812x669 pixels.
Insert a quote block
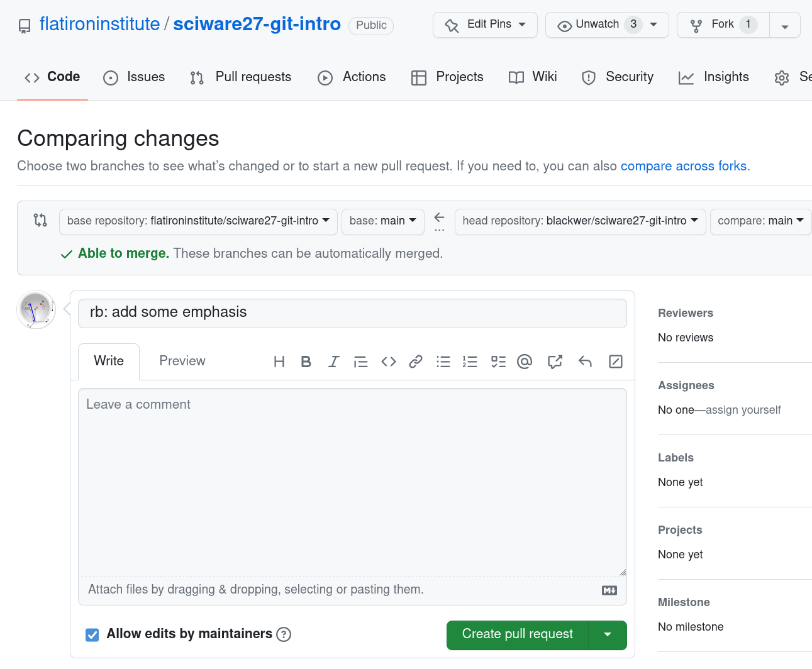point(361,362)
